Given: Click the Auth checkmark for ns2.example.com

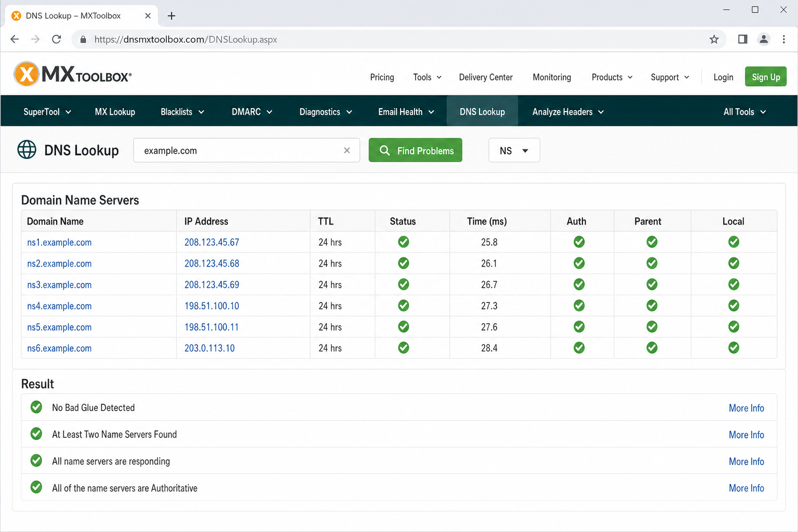Looking at the screenshot, I should coord(579,263).
